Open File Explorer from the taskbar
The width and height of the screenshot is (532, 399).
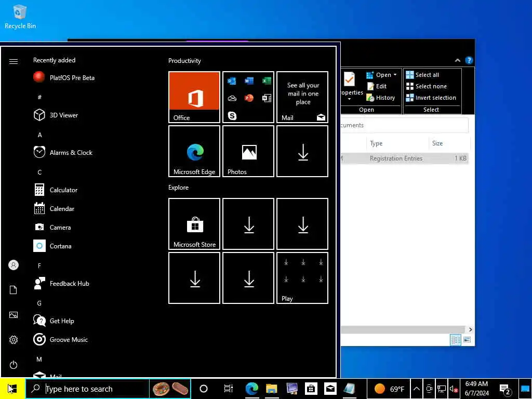(271, 389)
